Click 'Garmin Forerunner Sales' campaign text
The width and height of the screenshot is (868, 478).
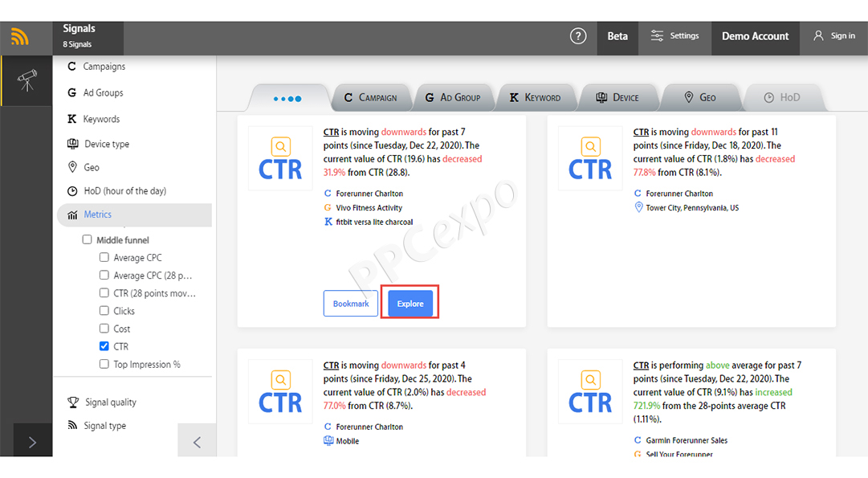point(687,440)
